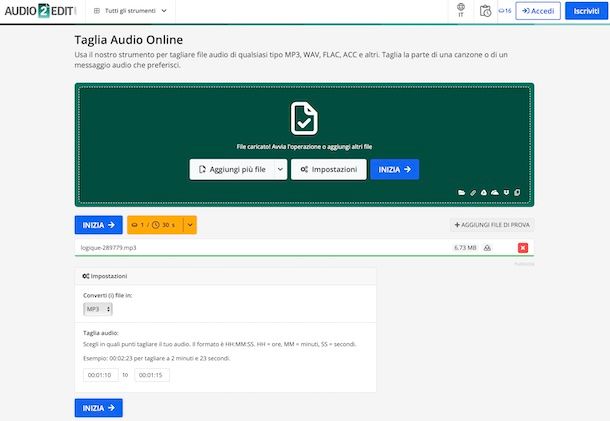Click the start time field 00:01:10

(x=100, y=375)
